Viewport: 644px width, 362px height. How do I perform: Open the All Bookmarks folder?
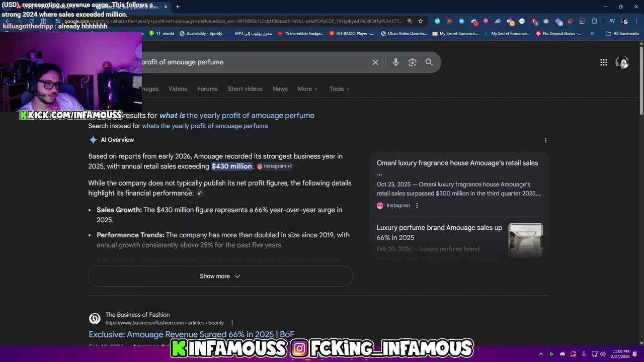tap(622, 34)
